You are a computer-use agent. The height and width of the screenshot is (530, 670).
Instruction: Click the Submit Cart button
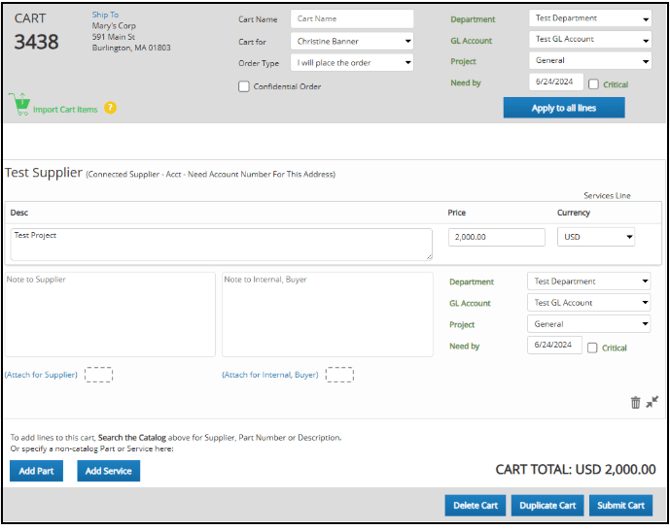[621, 505]
